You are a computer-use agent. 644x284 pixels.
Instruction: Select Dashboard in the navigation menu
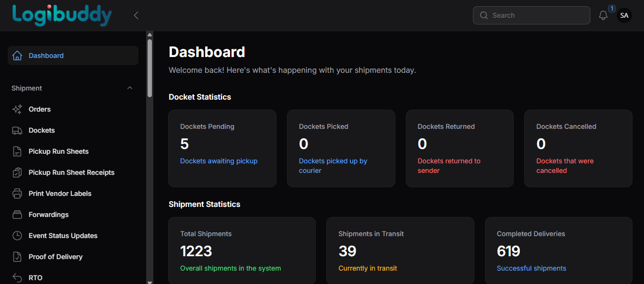[46, 56]
